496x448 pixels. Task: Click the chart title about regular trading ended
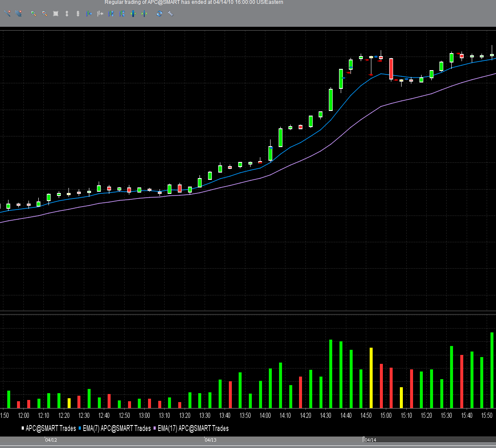194,3
